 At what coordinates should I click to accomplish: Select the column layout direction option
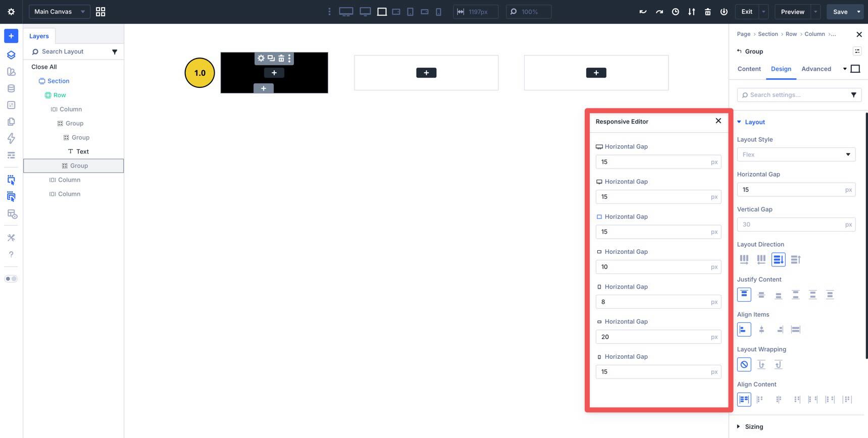778,259
